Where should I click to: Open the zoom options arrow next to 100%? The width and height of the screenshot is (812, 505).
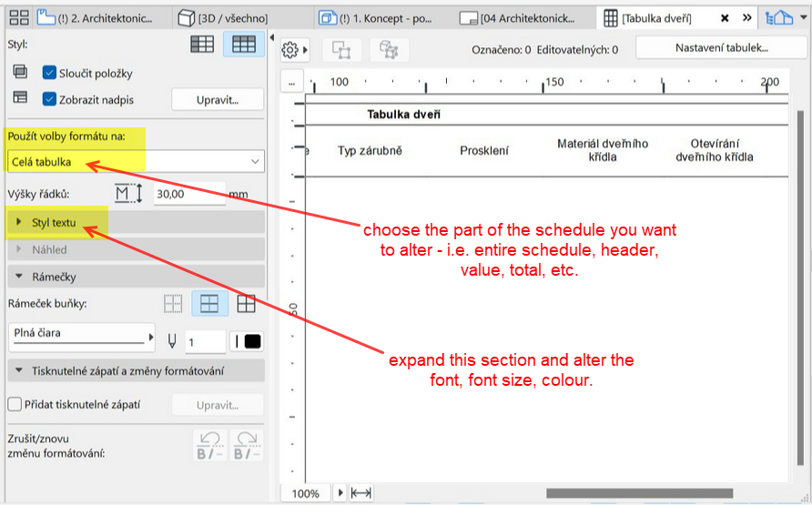coord(340,493)
